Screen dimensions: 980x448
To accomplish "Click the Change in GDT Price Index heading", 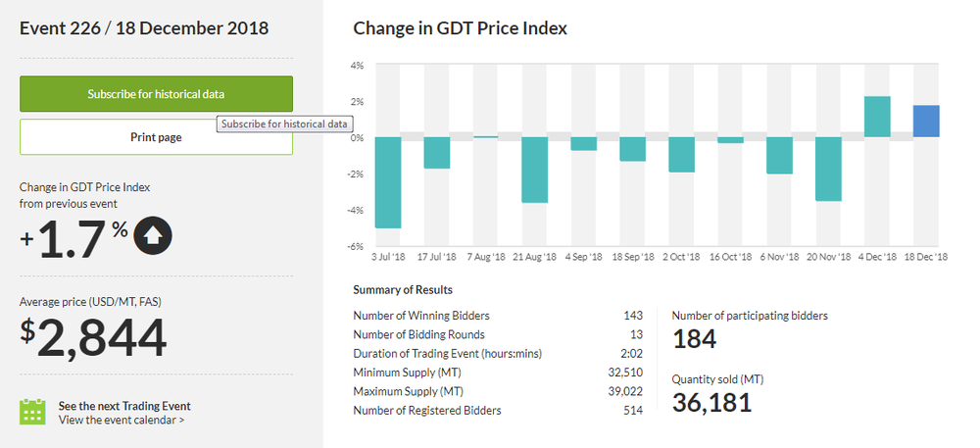I will tap(461, 28).
